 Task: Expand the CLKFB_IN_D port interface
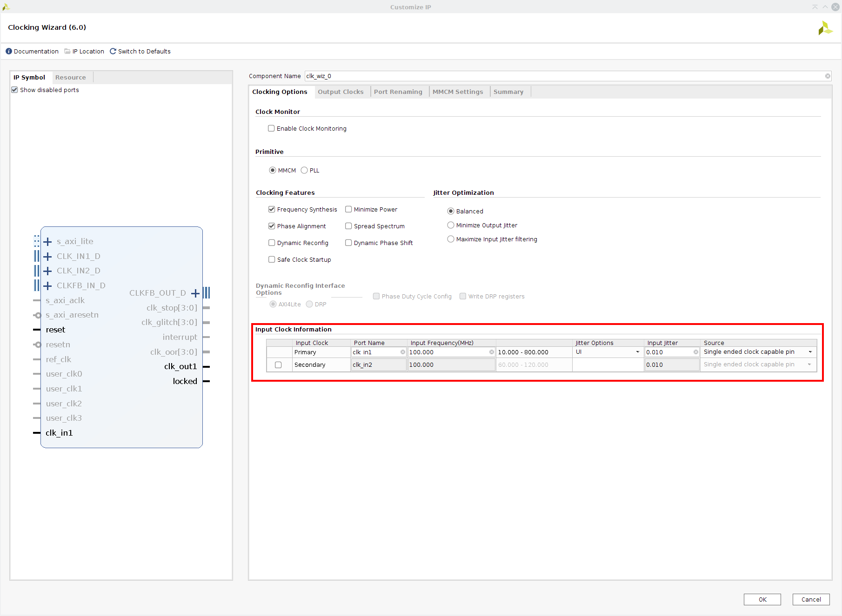(47, 286)
